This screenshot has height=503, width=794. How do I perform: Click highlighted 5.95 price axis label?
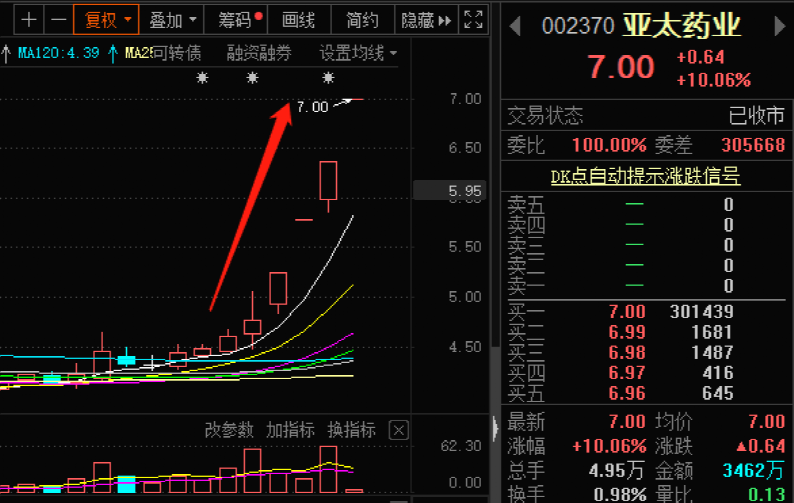coord(450,191)
